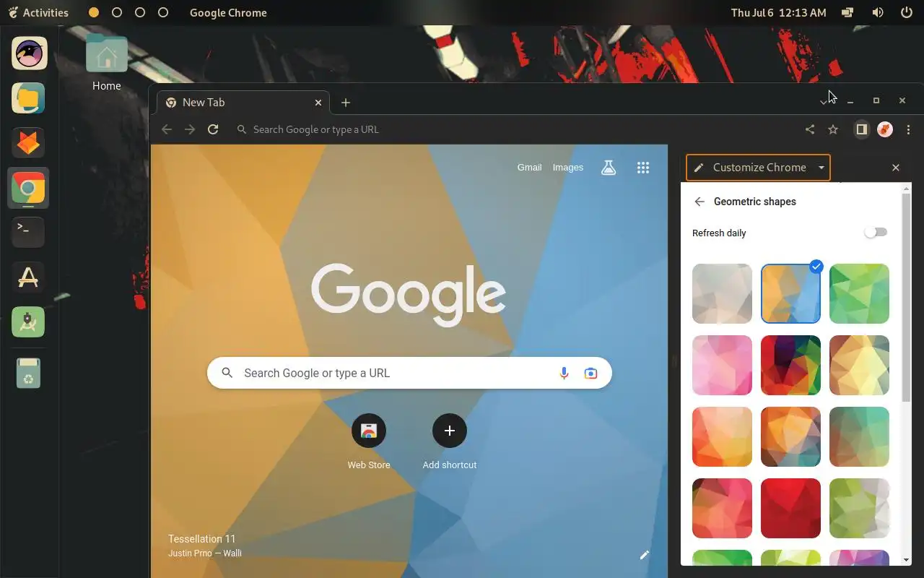This screenshot has height=578, width=924.
Task: Search by image with camera icon
Action: pyautogui.click(x=591, y=373)
